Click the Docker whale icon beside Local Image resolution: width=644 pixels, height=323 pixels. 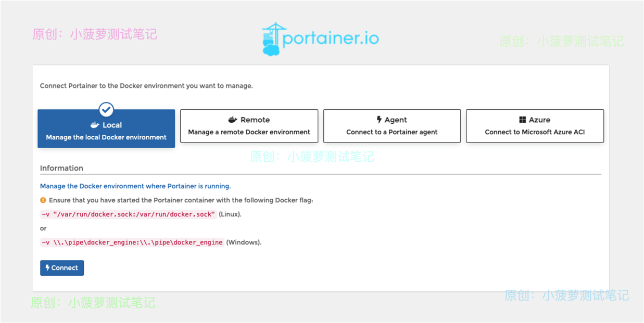pyautogui.click(x=95, y=125)
